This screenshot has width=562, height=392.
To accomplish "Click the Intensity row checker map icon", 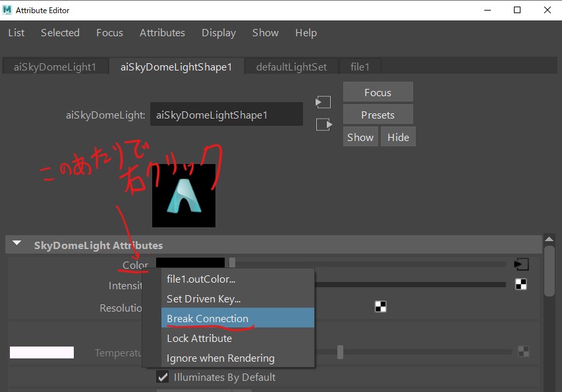I will coord(520,284).
